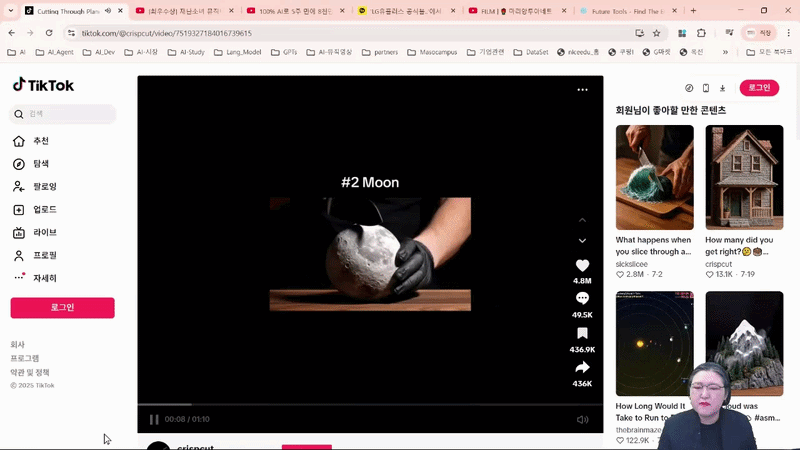Viewport: 800px width, 450px height.
Task: Pause the video playback
Action: pos(154,420)
